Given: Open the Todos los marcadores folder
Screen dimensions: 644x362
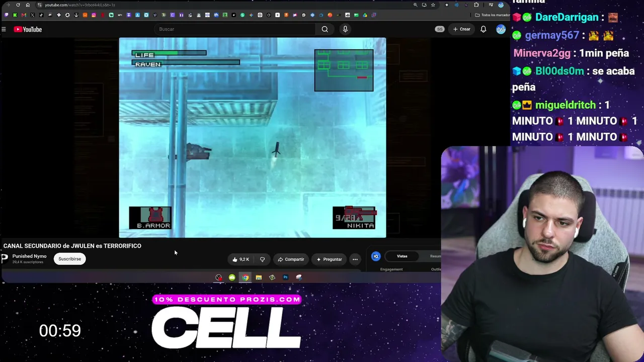Looking at the screenshot, I should pos(493,15).
